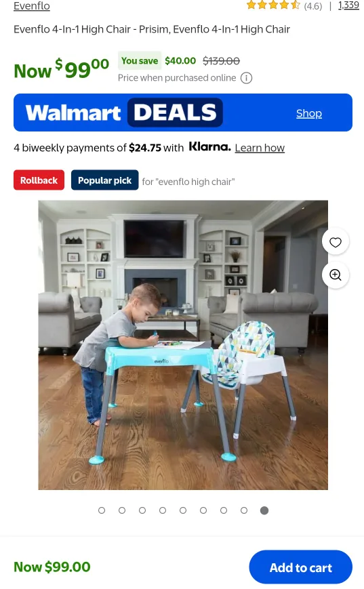Image resolution: width=364 pixels, height=589 pixels.
Task: Open the high chair product photo
Action: [x=183, y=345]
